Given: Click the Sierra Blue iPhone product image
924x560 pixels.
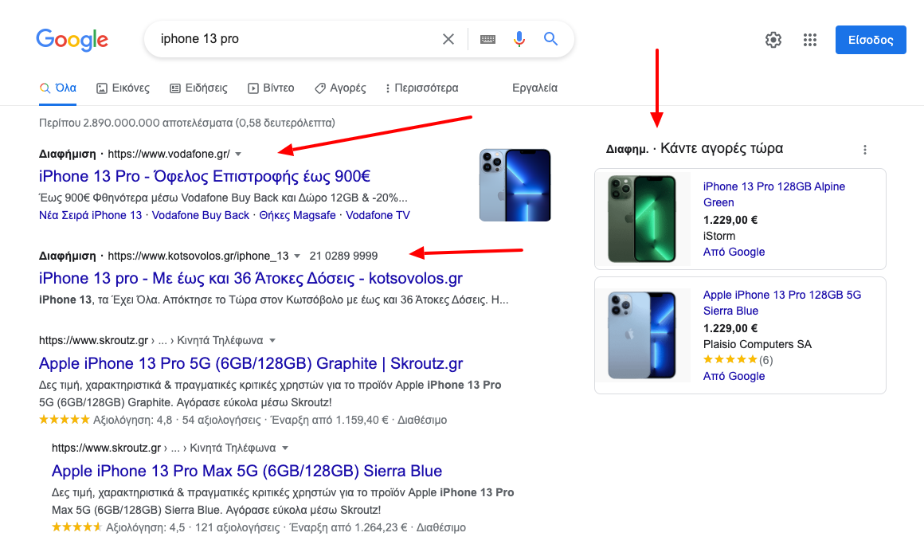Looking at the screenshot, I should click(642, 335).
